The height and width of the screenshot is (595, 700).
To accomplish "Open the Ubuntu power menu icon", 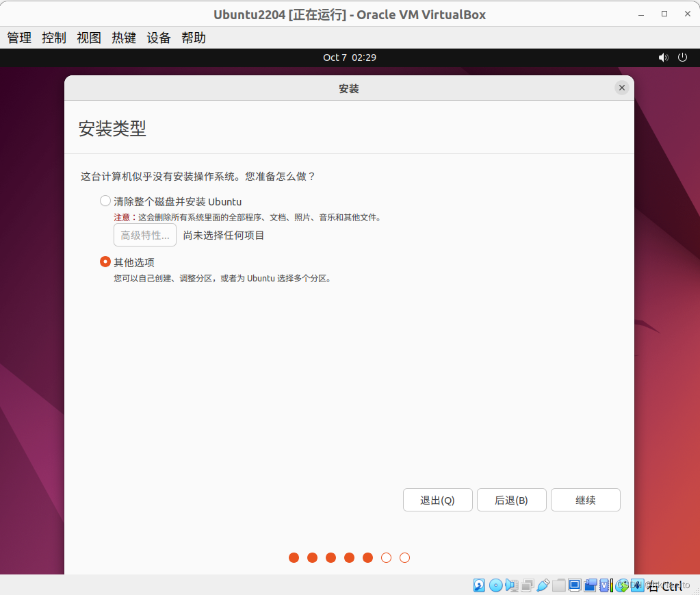I will 683,58.
